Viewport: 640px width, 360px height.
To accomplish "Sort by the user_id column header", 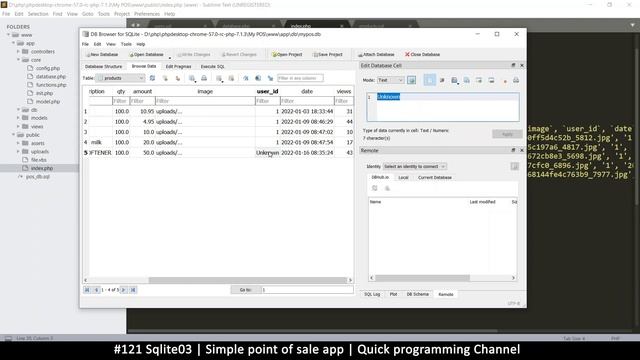I will pyautogui.click(x=267, y=91).
